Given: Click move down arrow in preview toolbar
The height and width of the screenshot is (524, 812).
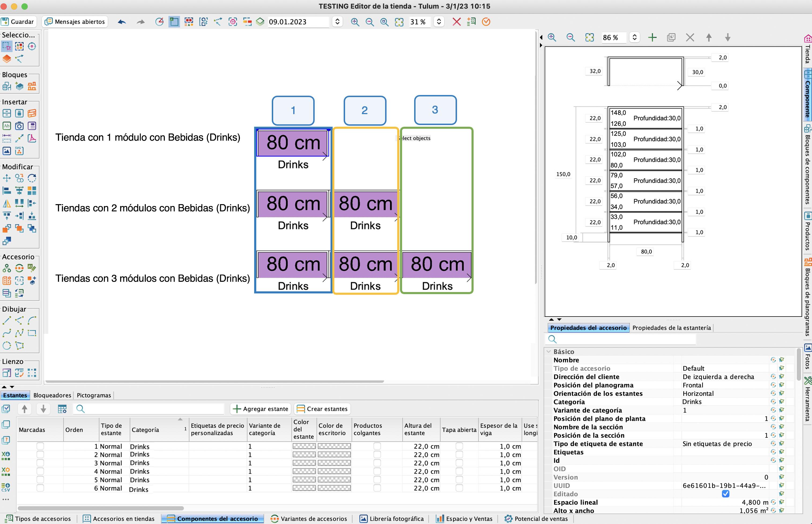Looking at the screenshot, I should (728, 38).
